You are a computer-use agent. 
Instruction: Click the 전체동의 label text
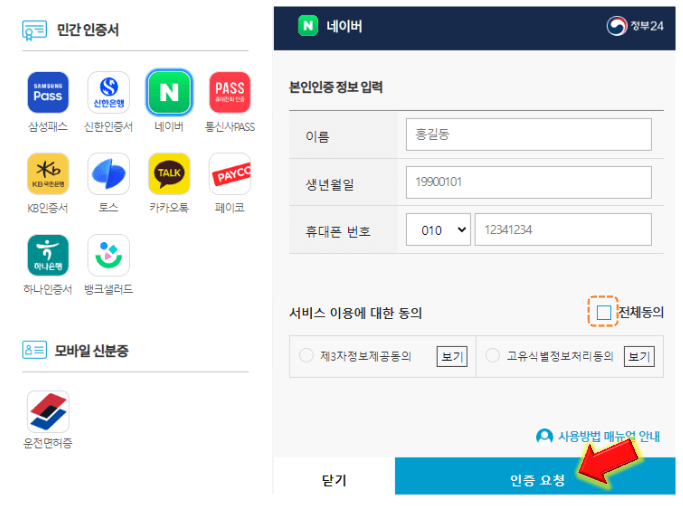(641, 312)
